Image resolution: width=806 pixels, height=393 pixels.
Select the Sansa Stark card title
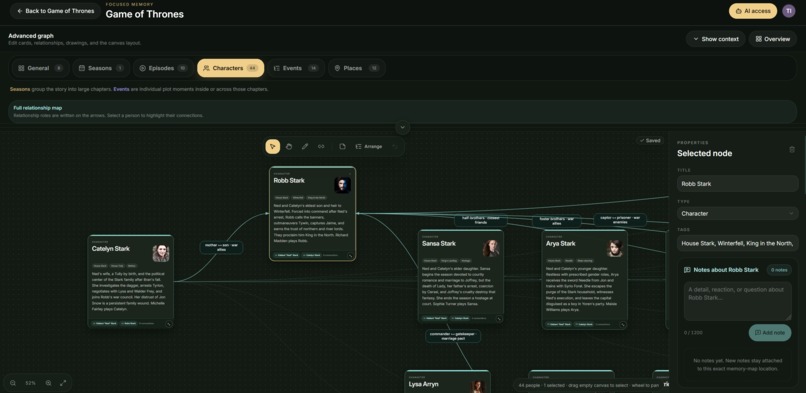point(438,244)
